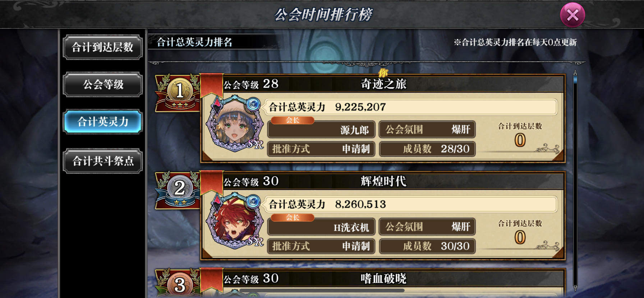This screenshot has height=298, width=644.
Task: Select the 辉煌时代 guild name
Action: coord(383,181)
